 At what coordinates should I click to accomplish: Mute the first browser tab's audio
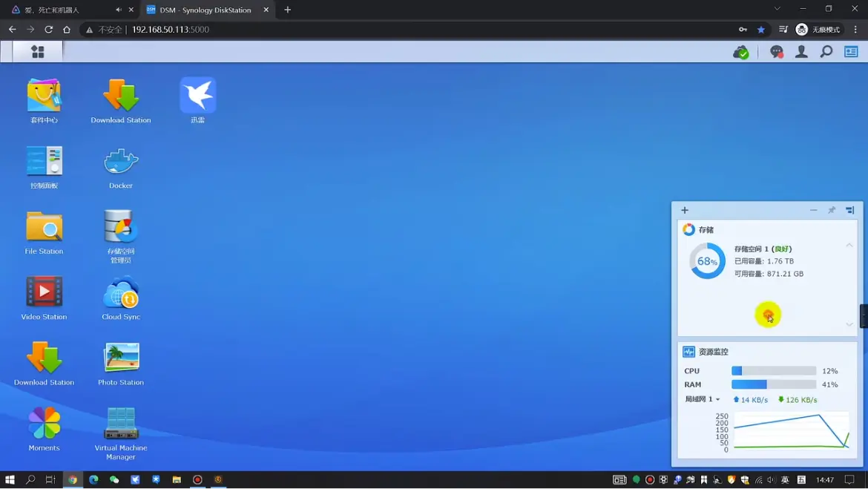click(119, 10)
